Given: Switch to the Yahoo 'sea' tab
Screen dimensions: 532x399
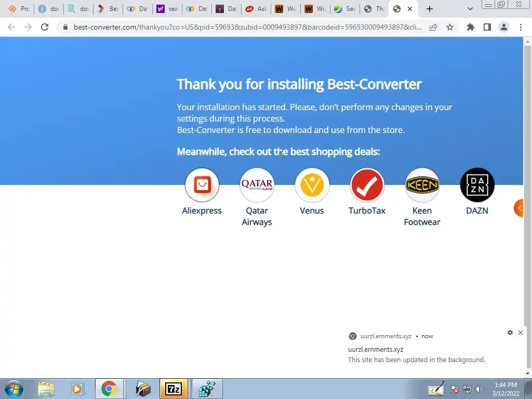Looking at the screenshot, I should click(167, 9).
